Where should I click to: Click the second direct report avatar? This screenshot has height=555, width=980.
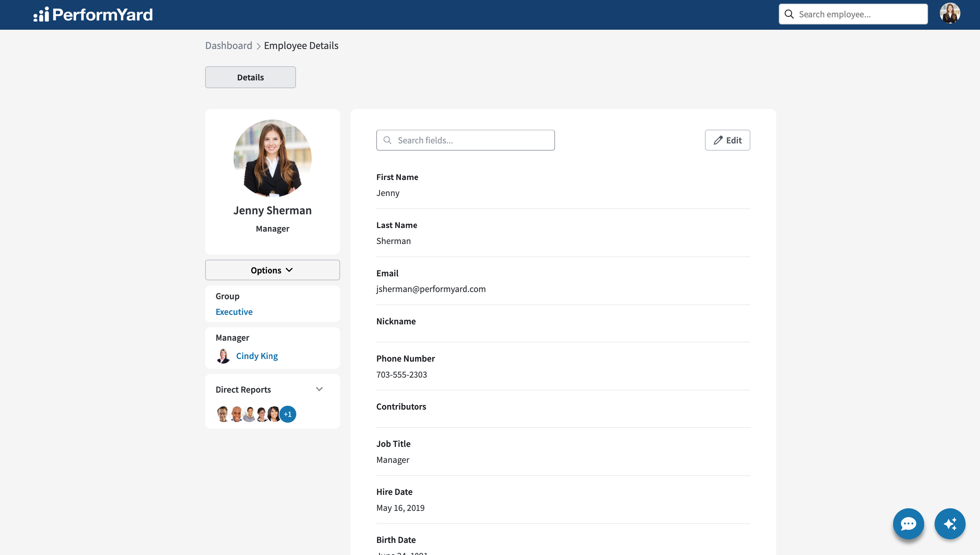point(236,414)
